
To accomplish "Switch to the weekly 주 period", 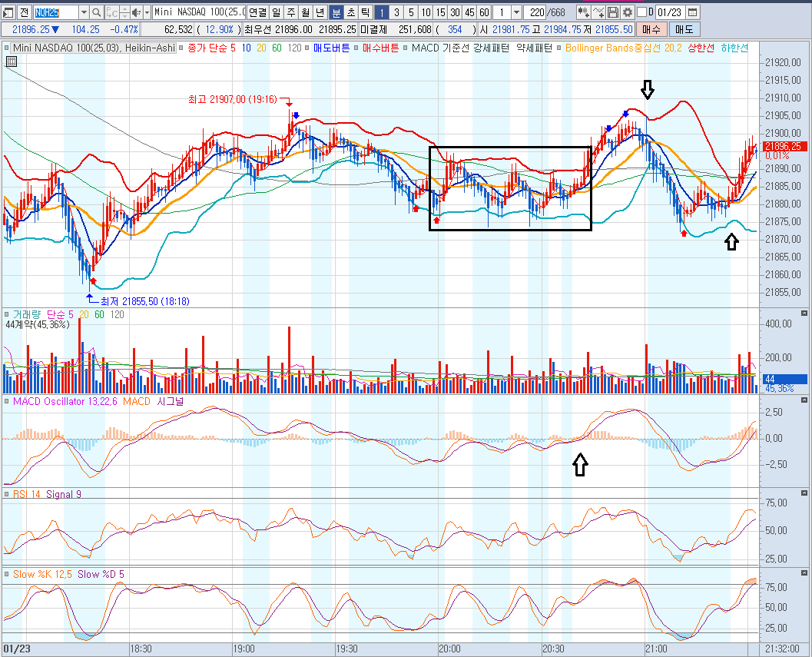I will [292, 12].
